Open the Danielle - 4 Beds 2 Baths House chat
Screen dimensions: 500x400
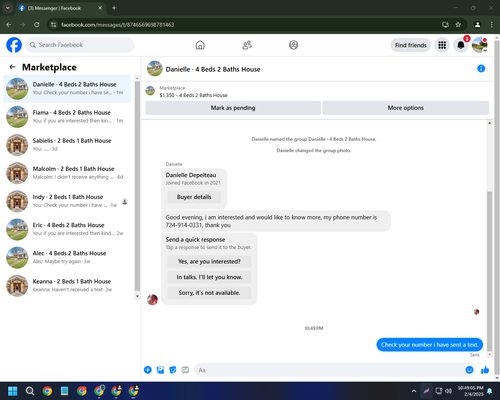tap(67, 89)
